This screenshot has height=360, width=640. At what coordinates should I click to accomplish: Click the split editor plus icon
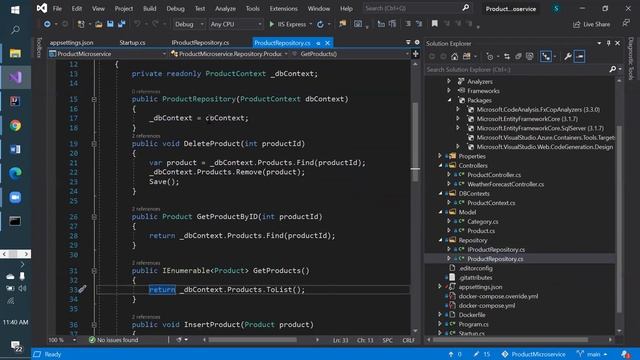click(416, 53)
